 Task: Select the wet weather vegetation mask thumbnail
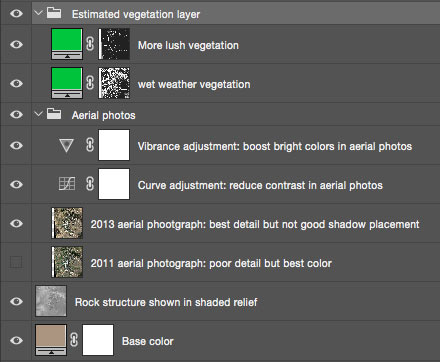point(114,83)
